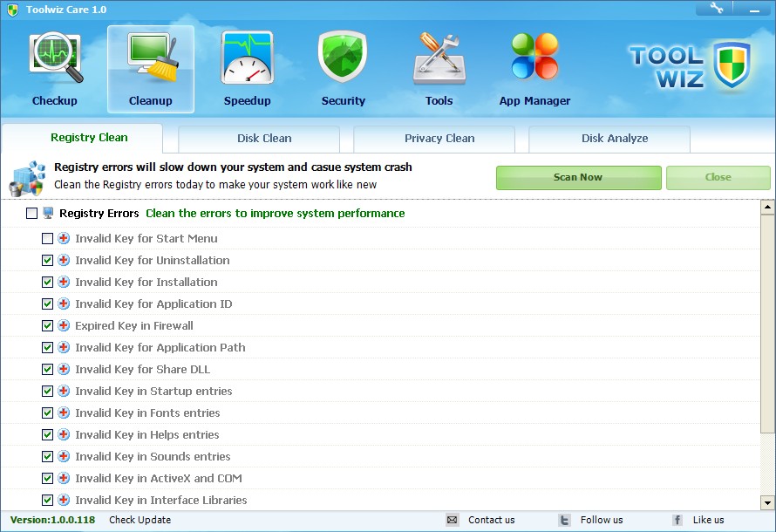776x532 pixels.
Task: Click the Contact us link
Action: [492, 520]
